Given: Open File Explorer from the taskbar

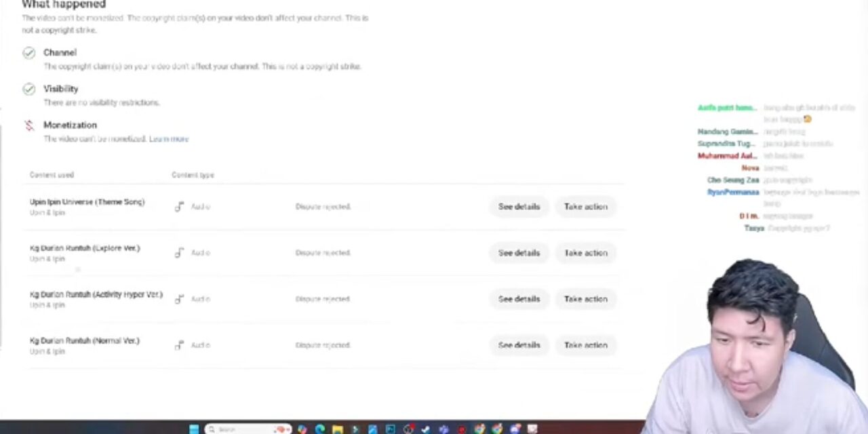Looking at the screenshot, I should click(337, 429).
